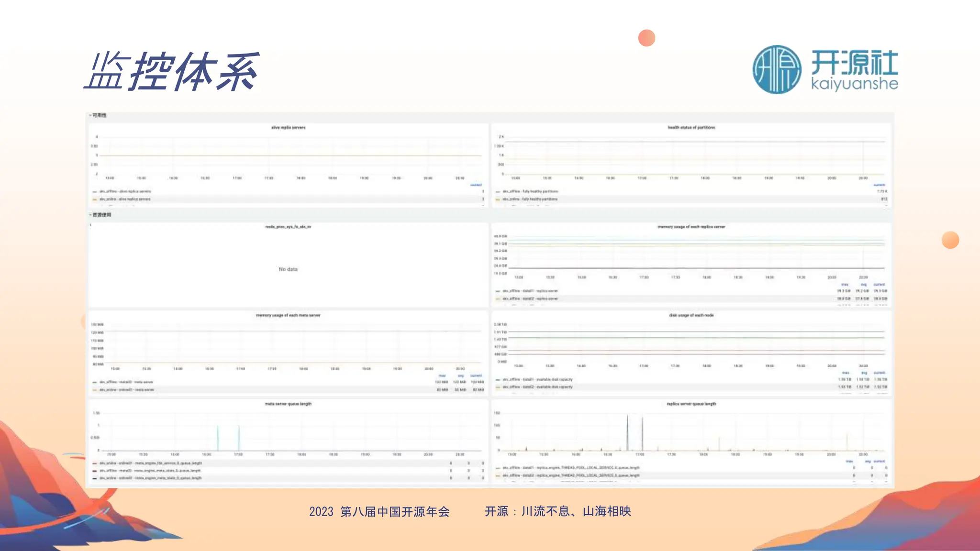Collapse the 可用性 dashboard row

[x=99, y=115]
